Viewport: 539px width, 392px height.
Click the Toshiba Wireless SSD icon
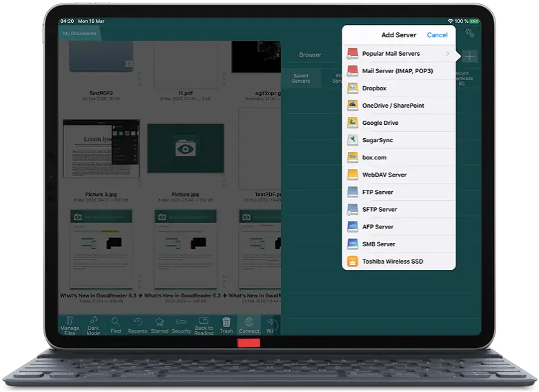353,262
